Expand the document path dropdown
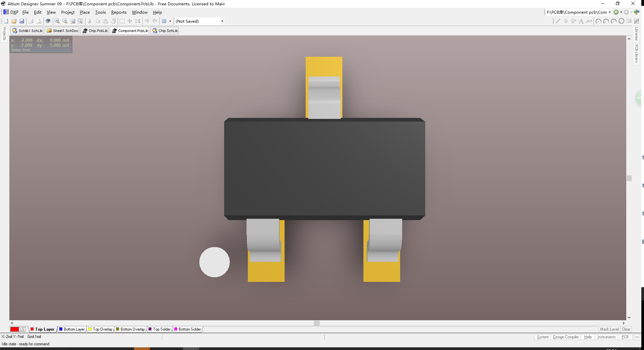 (610, 12)
